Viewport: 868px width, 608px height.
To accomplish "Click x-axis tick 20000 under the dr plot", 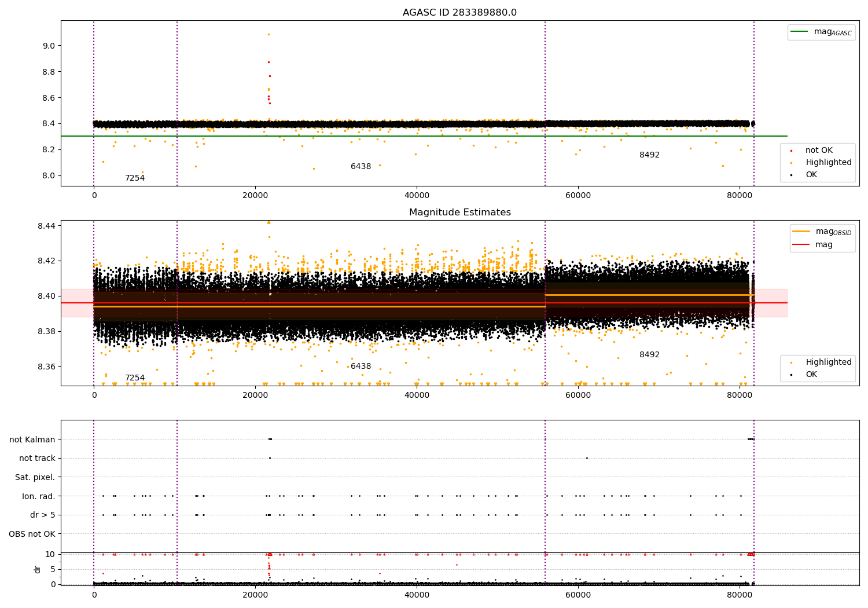I will click(x=255, y=595).
